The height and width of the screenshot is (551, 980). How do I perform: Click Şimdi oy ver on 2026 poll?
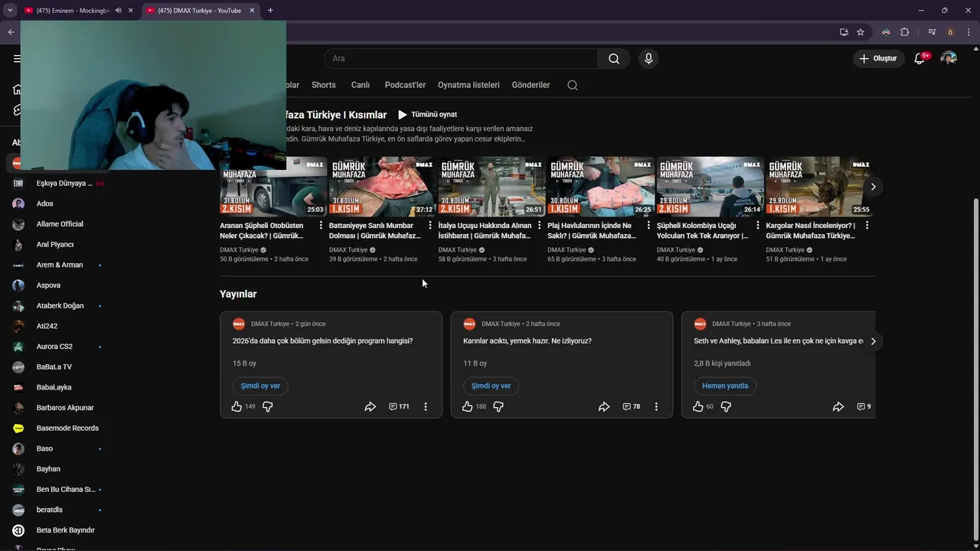point(260,386)
